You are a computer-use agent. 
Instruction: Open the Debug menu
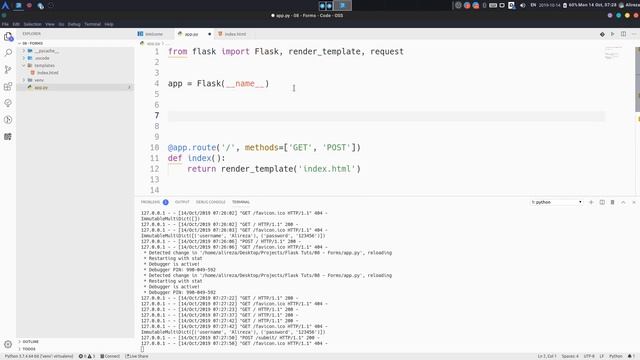[74, 24]
